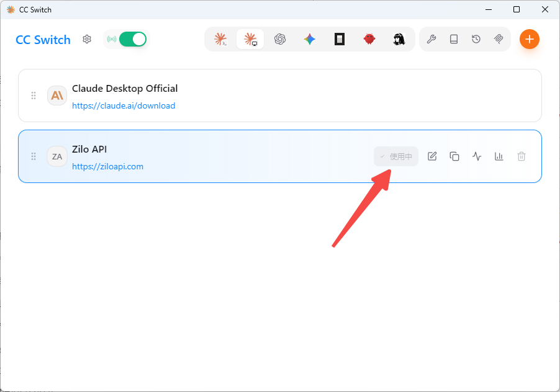Select the red round creature app icon
This screenshot has width=560, height=392.
pos(369,39)
